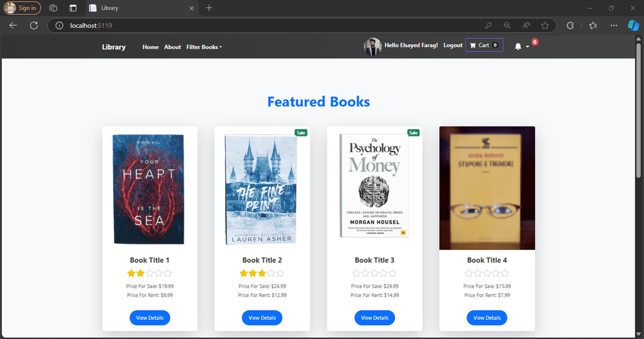View Details for Book Title 4

tap(487, 318)
